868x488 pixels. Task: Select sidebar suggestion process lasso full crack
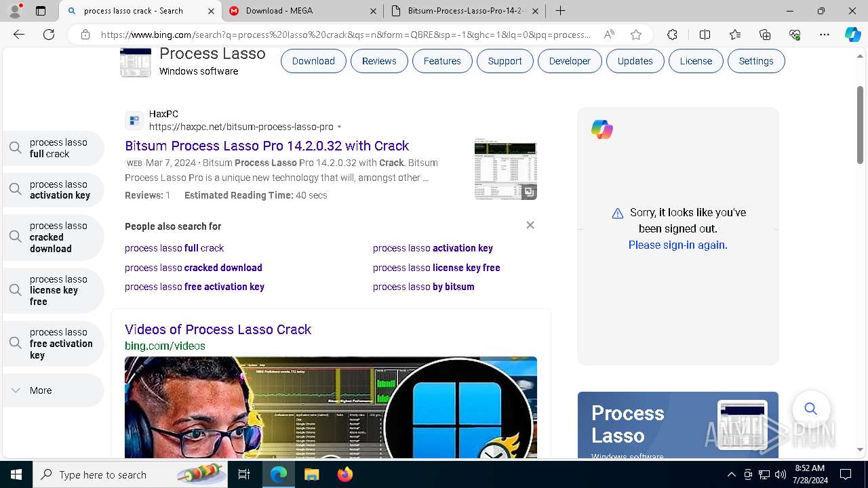coord(54,148)
